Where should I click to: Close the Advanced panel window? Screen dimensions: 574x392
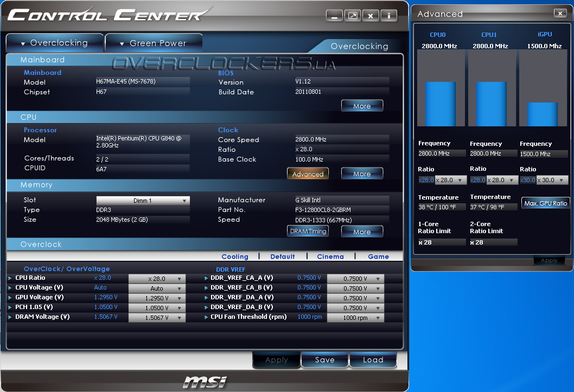(x=560, y=13)
